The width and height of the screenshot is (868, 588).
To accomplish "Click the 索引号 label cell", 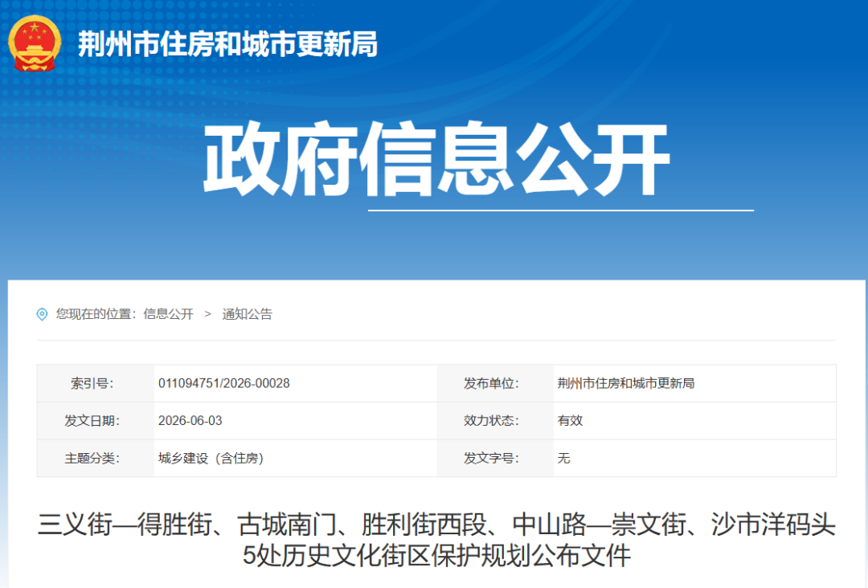I will click(96, 383).
